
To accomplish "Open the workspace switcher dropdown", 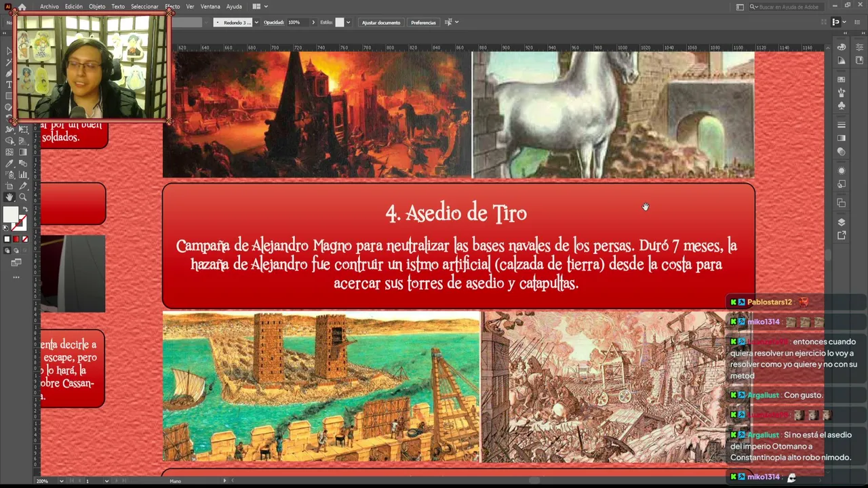I will tap(740, 7).
